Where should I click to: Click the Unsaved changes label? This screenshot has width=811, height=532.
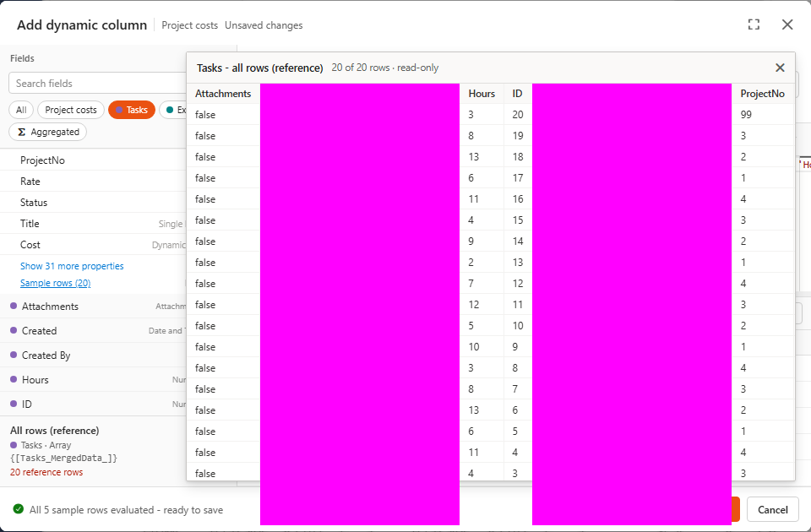[x=264, y=25]
